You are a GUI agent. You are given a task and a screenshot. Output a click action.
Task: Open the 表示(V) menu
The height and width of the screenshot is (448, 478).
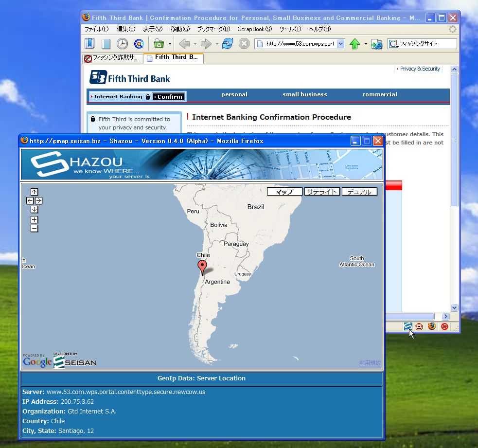tap(153, 29)
